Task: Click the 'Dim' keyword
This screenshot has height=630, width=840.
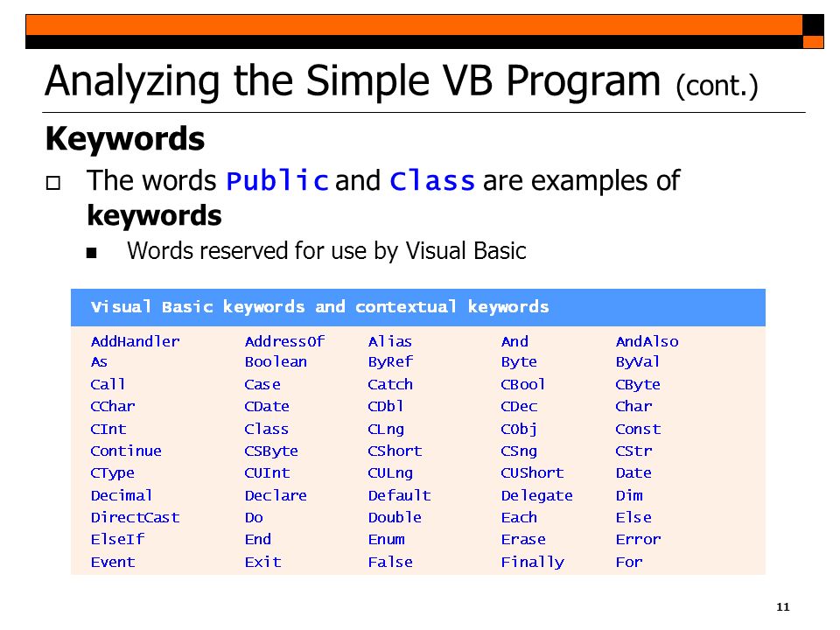Action: pos(629,495)
